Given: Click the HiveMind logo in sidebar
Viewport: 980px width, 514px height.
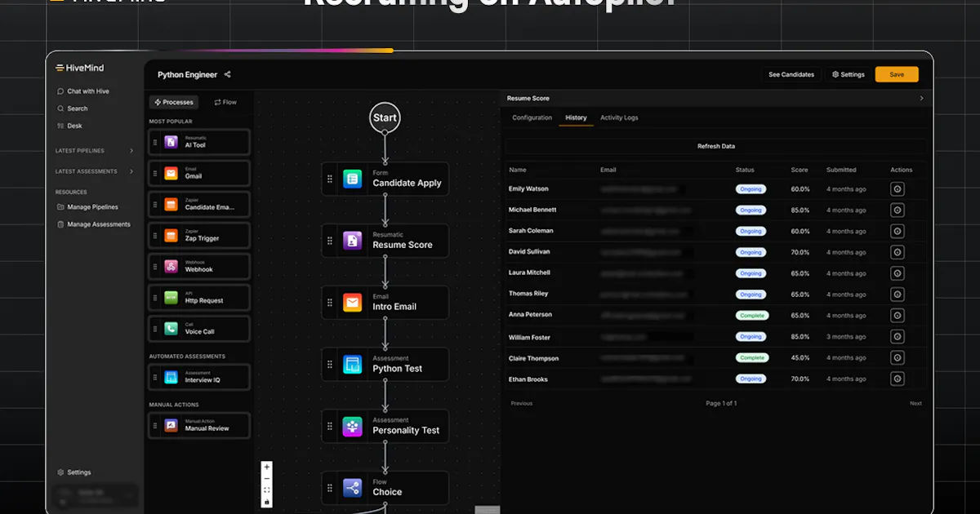Looking at the screenshot, I should tap(80, 69).
